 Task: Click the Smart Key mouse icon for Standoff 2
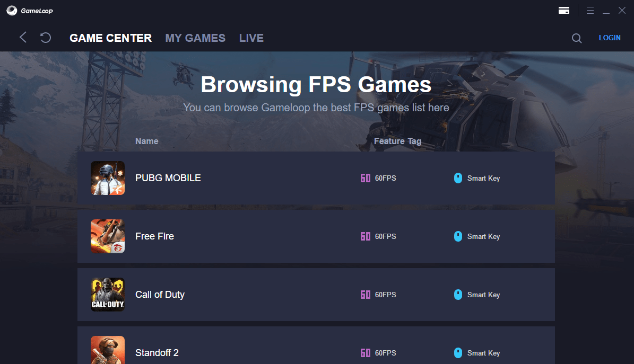[x=458, y=353]
